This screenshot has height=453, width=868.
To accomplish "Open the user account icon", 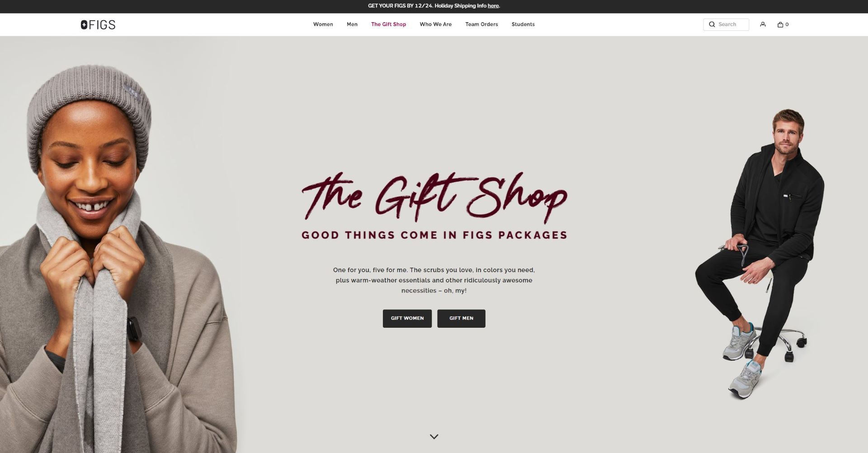I will [x=763, y=24].
